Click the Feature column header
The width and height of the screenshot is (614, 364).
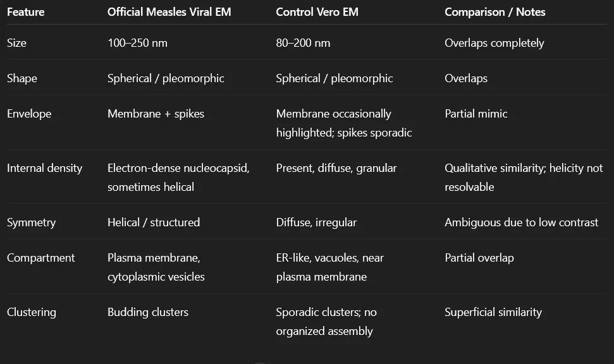click(x=25, y=12)
